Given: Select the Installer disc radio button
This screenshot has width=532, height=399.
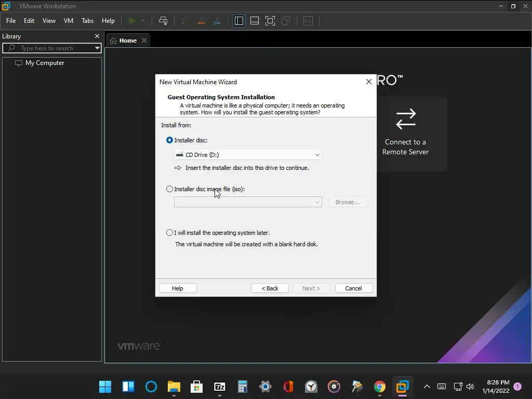Looking at the screenshot, I should tap(169, 140).
